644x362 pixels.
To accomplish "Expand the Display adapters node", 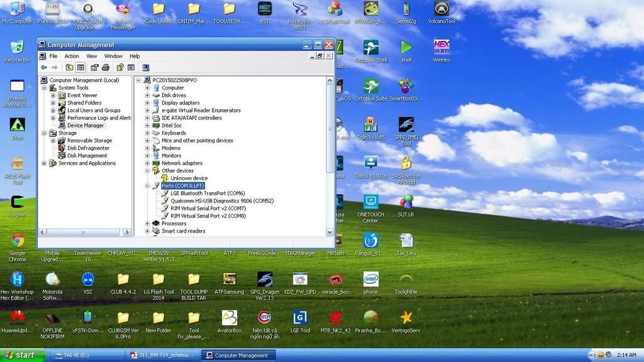I will (147, 102).
